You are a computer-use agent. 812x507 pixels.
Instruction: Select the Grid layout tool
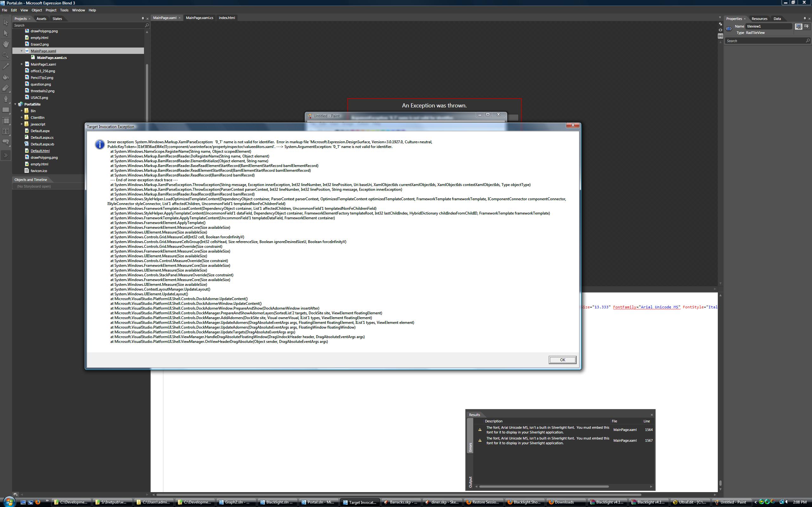tap(6, 120)
